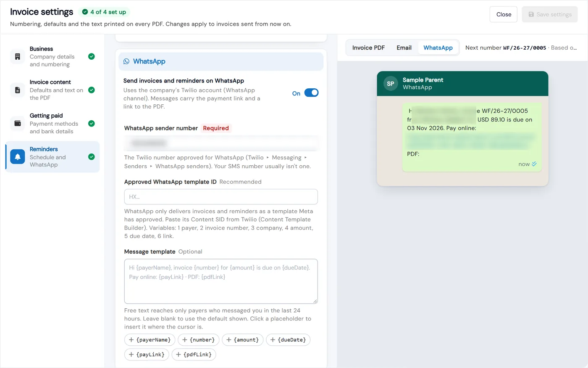This screenshot has width=588, height=368.
Task: Insert the {dueDate} placeholder
Action: (288, 340)
